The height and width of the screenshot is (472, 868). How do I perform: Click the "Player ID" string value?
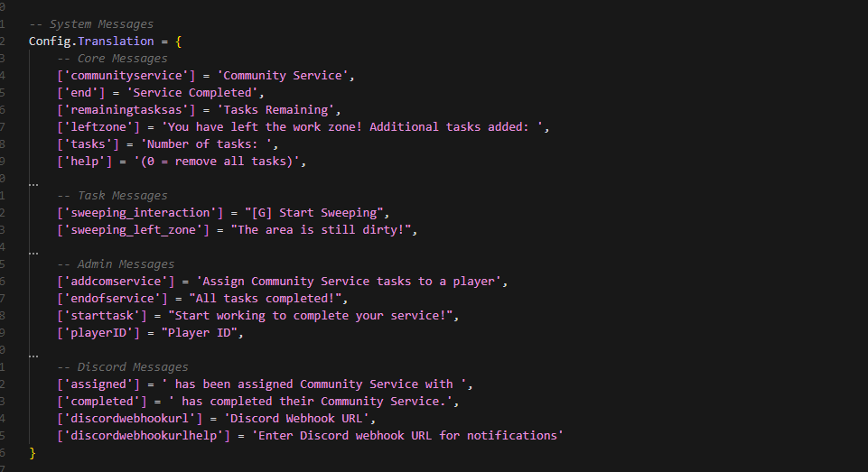point(202,333)
